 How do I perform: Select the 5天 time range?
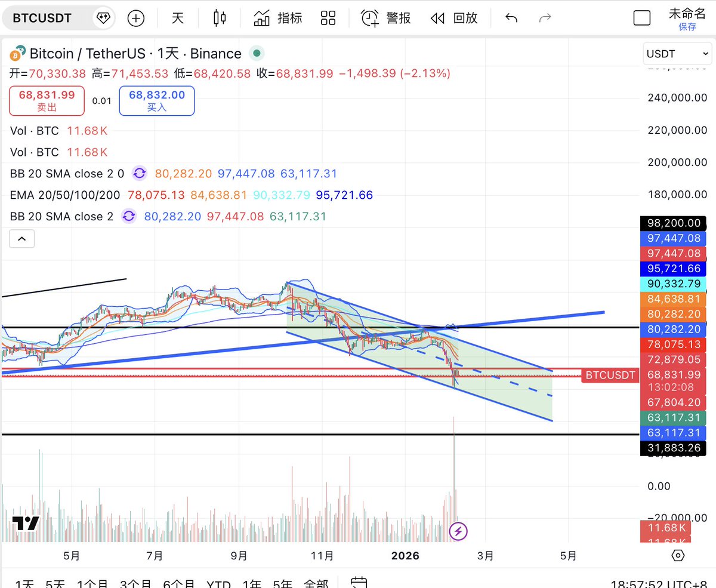[x=55, y=584]
